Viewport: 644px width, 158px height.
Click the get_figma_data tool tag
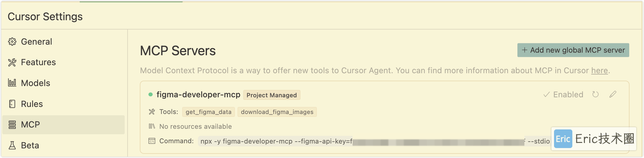coord(209,112)
